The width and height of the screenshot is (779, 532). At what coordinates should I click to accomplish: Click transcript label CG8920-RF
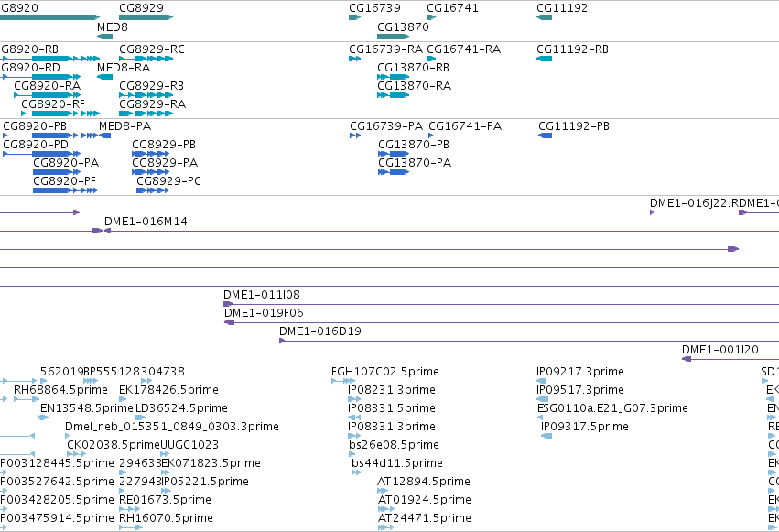coord(53,104)
